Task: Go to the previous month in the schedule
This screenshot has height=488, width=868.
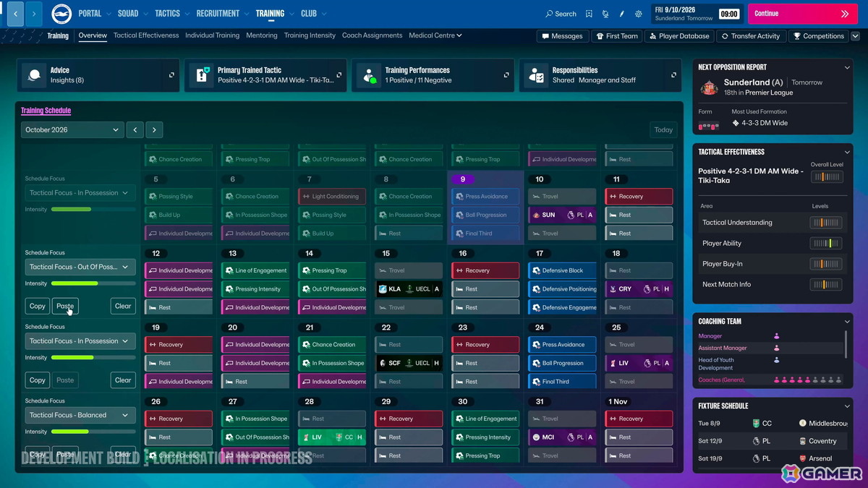Action: point(135,130)
